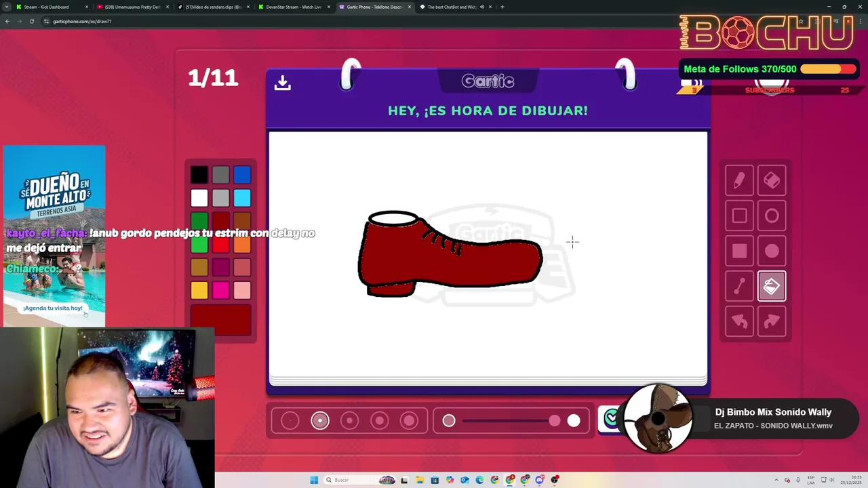Pick the cyan color swatch
The image size is (868, 488).
242,198
